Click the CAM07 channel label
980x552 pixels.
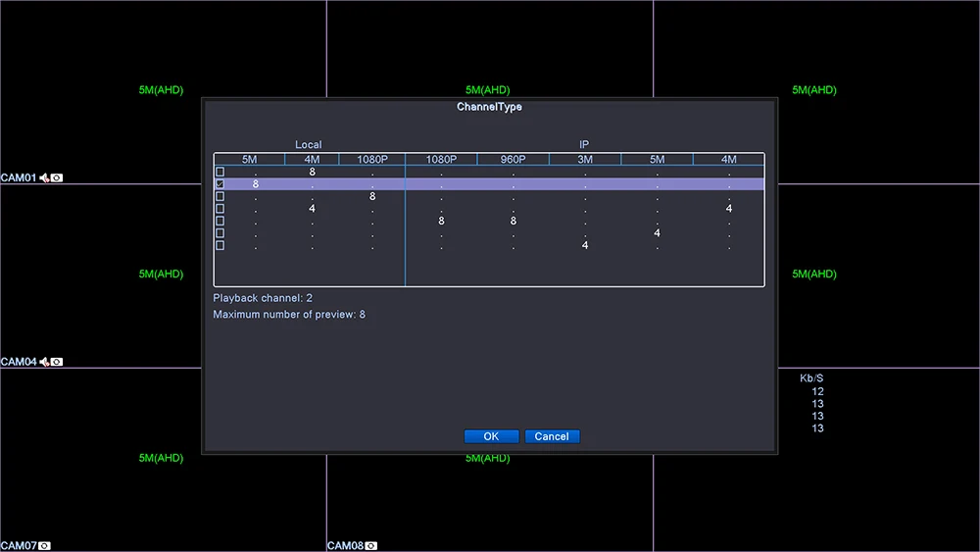click(19, 546)
